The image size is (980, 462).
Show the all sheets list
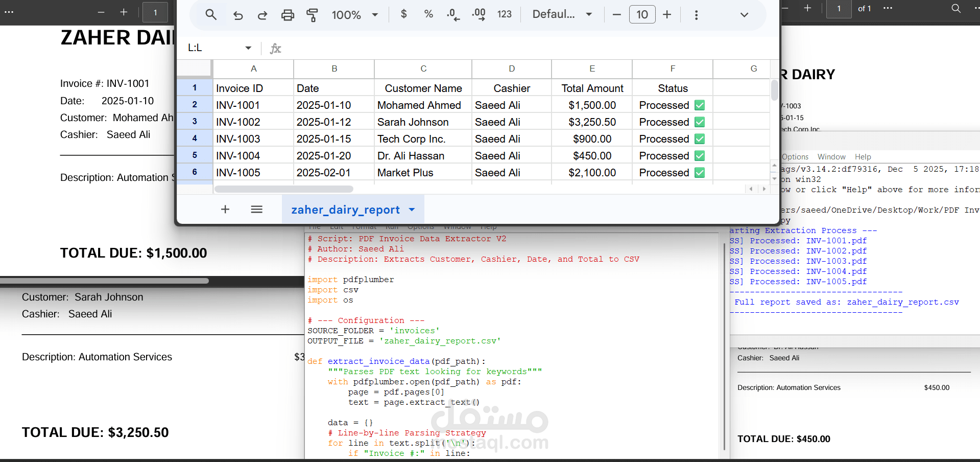[x=257, y=209]
